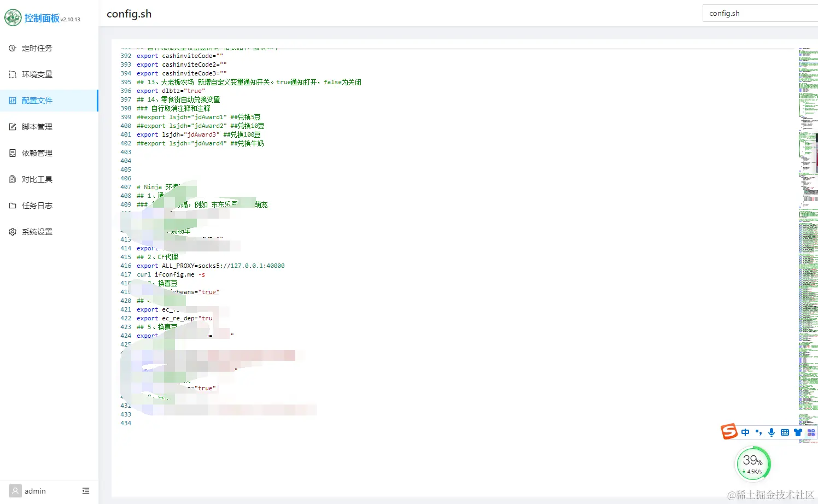Image resolution: width=818 pixels, height=504 pixels.
Task: Click the 脚本管理 edit icon
Action: pyautogui.click(x=13, y=127)
